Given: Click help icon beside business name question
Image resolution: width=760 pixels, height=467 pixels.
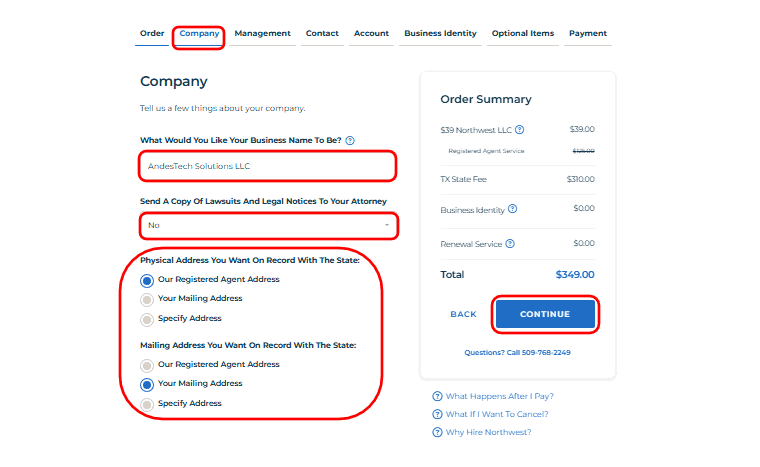Looking at the screenshot, I should coord(350,140).
